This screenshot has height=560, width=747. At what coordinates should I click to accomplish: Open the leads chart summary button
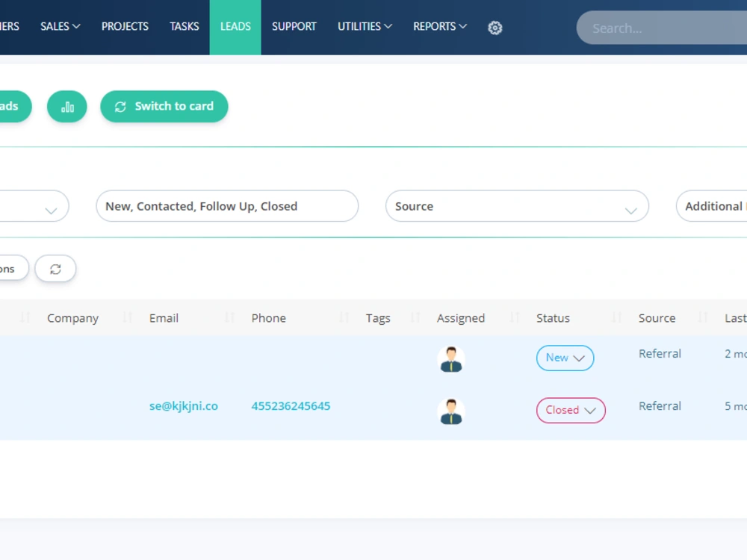67,107
